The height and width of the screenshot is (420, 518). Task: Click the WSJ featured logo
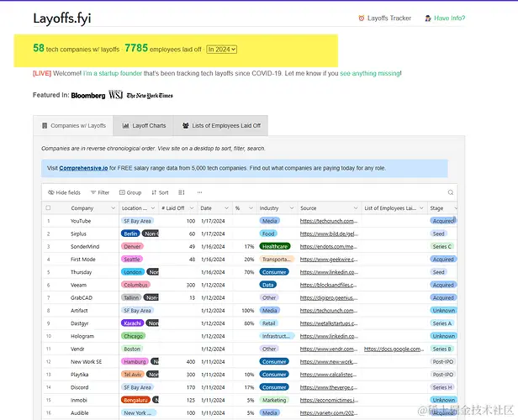116,95
